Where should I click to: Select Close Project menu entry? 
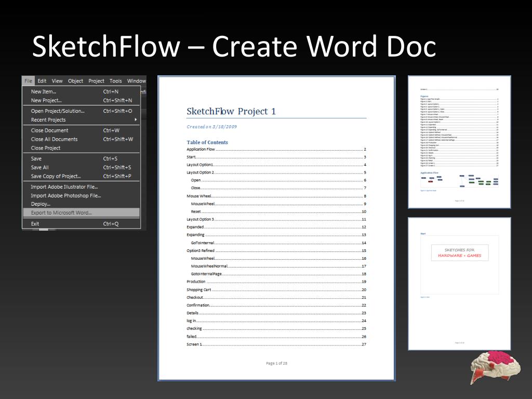click(82, 148)
